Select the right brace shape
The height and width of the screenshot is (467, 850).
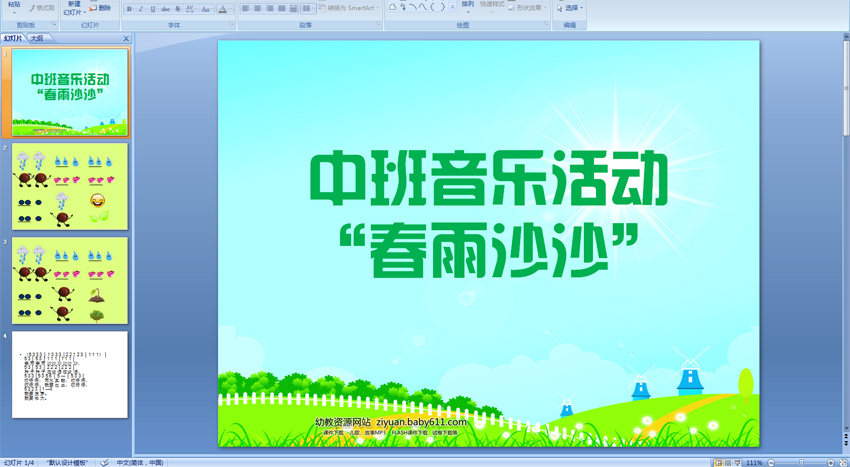(x=442, y=7)
